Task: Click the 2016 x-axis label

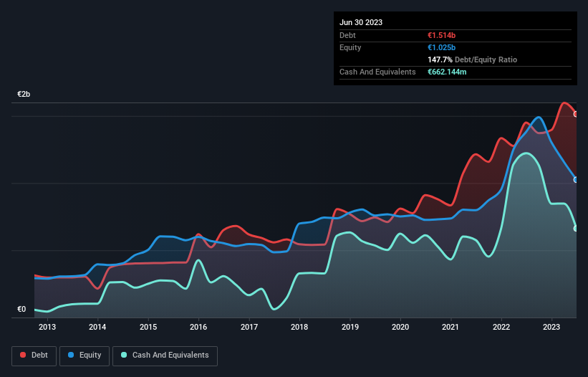Action: click(198, 327)
